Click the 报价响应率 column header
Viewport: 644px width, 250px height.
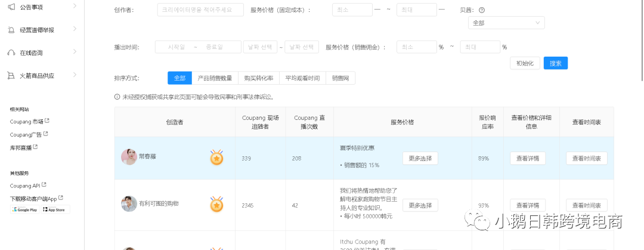tap(488, 122)
